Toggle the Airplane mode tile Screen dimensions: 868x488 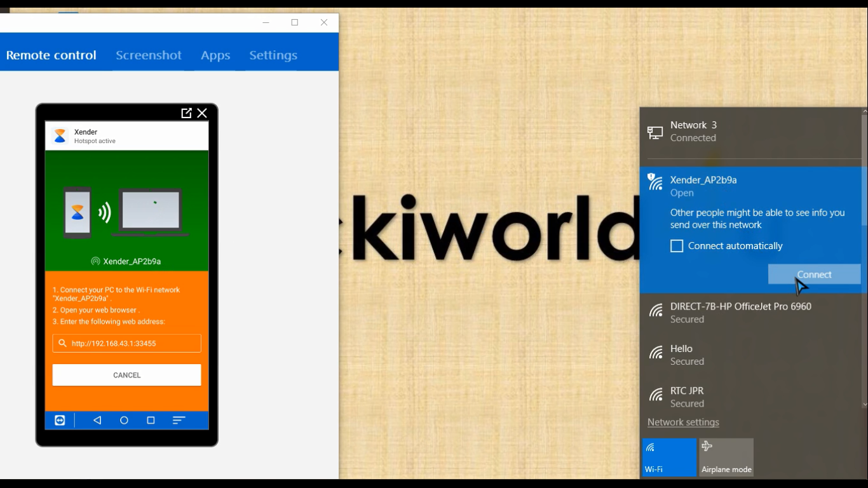(x=726, y=457)
